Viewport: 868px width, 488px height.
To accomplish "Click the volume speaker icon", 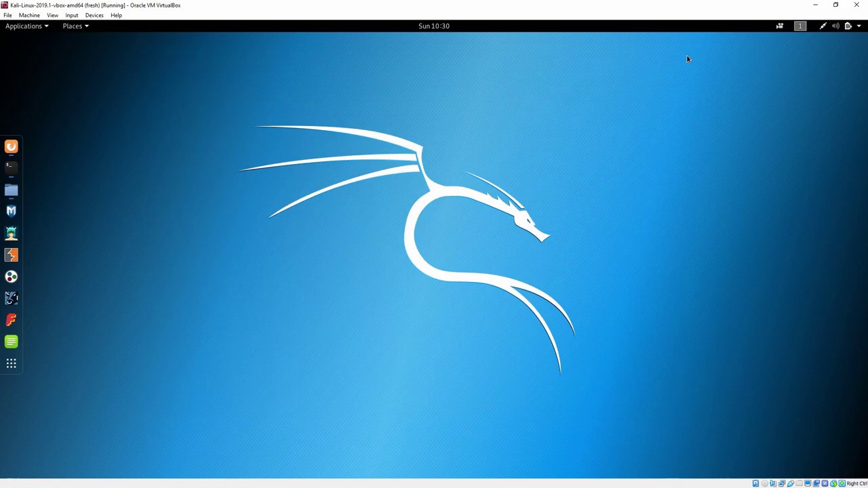I will tap(835, 26).
